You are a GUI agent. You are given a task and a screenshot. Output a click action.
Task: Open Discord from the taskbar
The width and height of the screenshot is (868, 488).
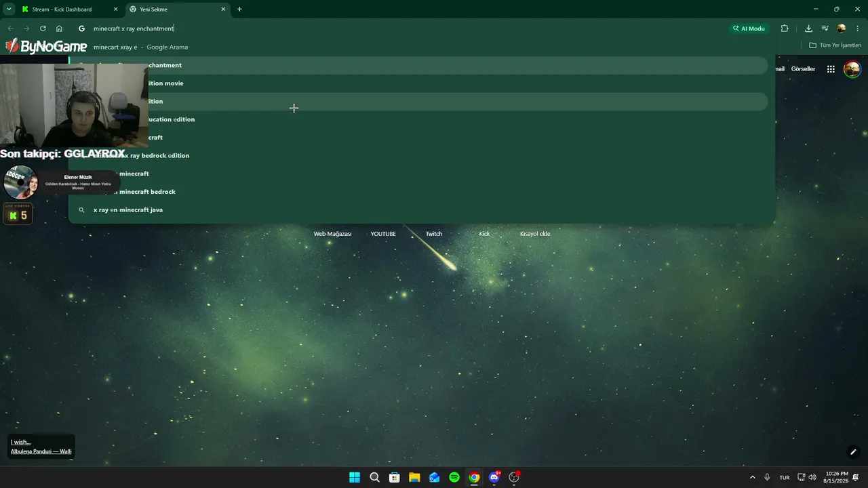click(494, 477)
